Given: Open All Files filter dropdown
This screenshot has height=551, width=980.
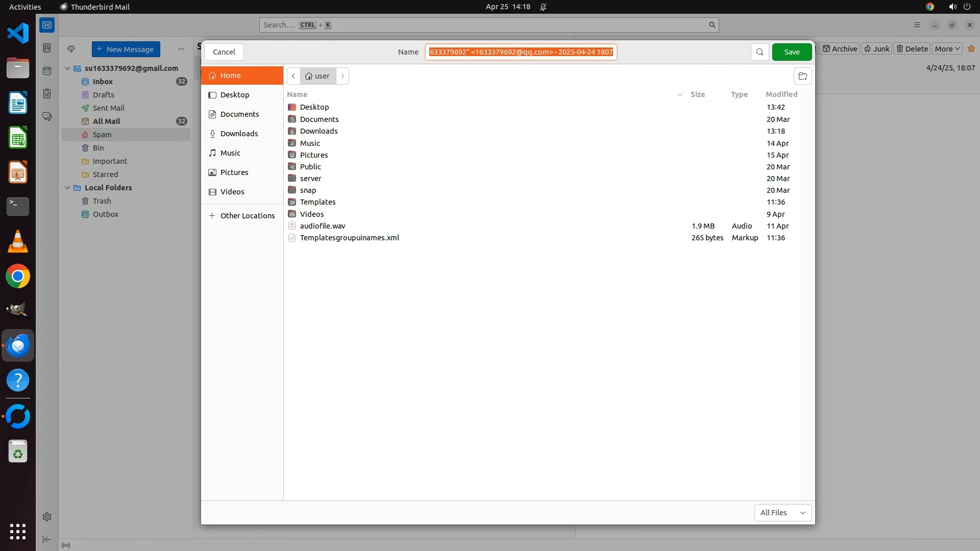Looking at the screenshot, I should pyautogui.click(x=782, y=513).
